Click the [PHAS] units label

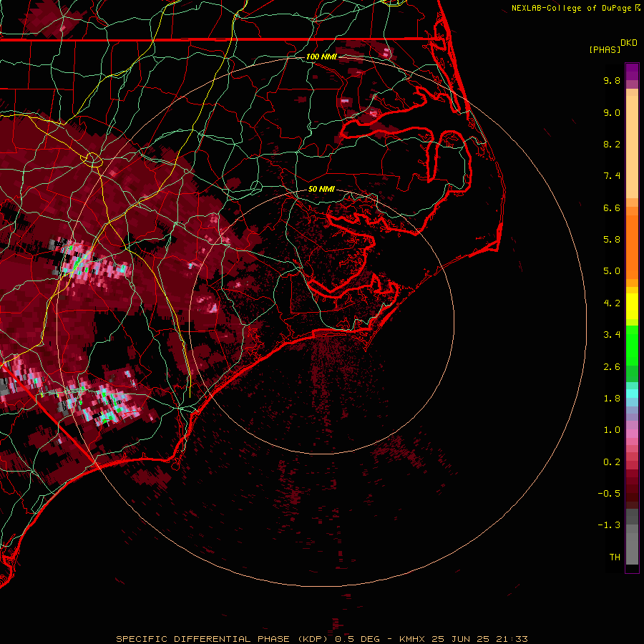click(x=605, y=49)
